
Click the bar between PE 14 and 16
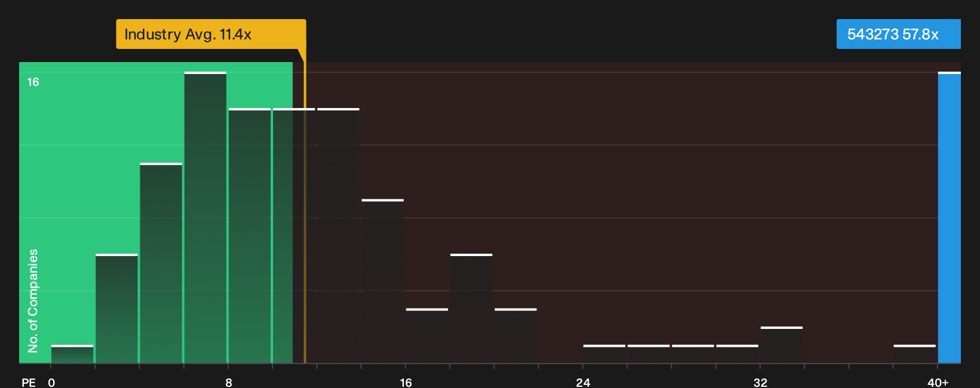(382, 281)
